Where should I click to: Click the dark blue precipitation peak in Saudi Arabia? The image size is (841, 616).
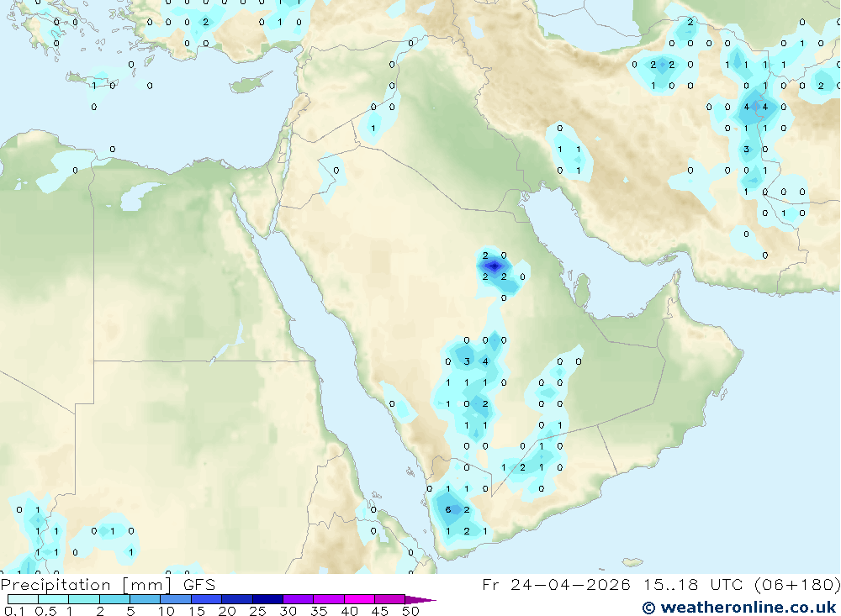(494, 266)
